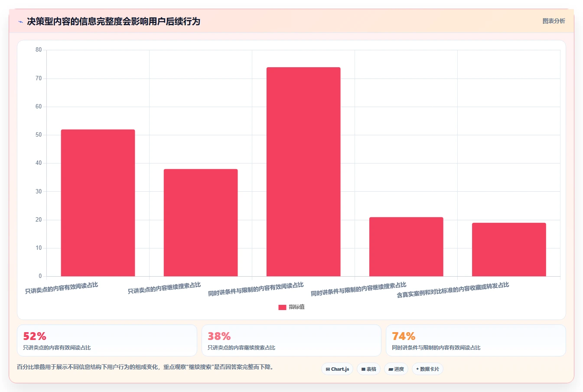Select the 表格 tag
The image size is (583, 392).
click(369, 369)
